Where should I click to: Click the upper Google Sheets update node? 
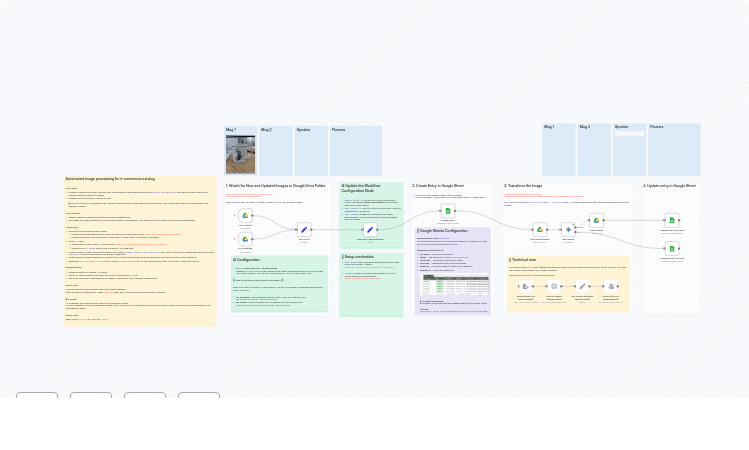pyautogui.click(x=672, y=220)
